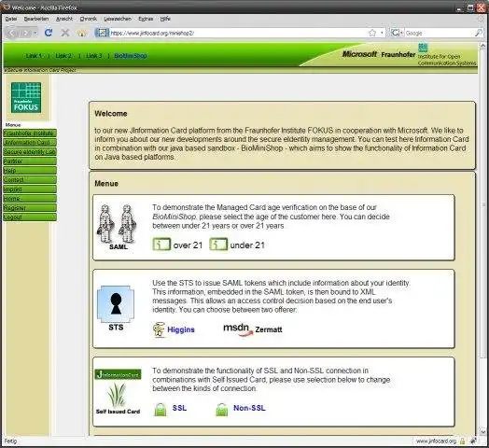Click the page scrollbar down arrow
Viewport: 489px width, 448px height.
pos(482,432)
